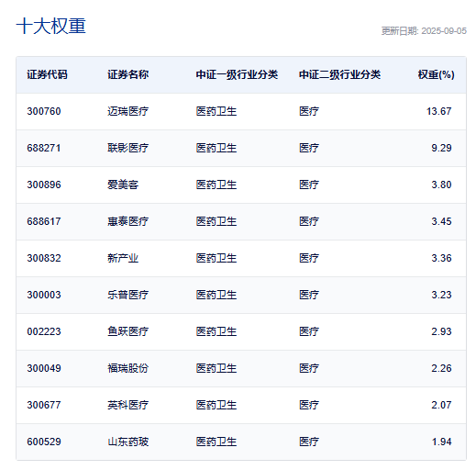Click the 证券代码 column header
This screenshot has height=470, width=476.
[x=47, y=74]
